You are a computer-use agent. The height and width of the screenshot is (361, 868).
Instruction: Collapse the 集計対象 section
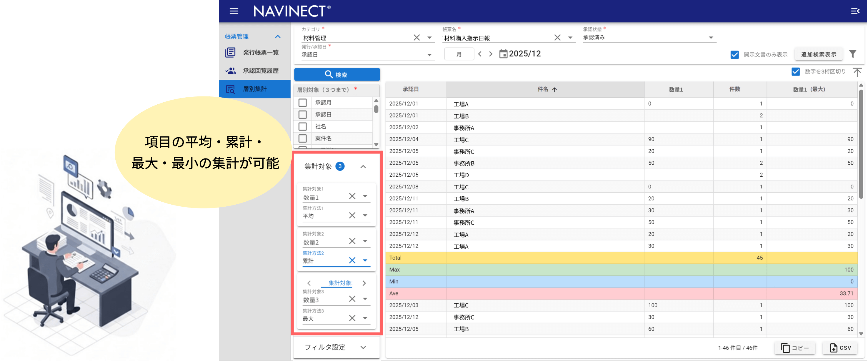[363, 167]
